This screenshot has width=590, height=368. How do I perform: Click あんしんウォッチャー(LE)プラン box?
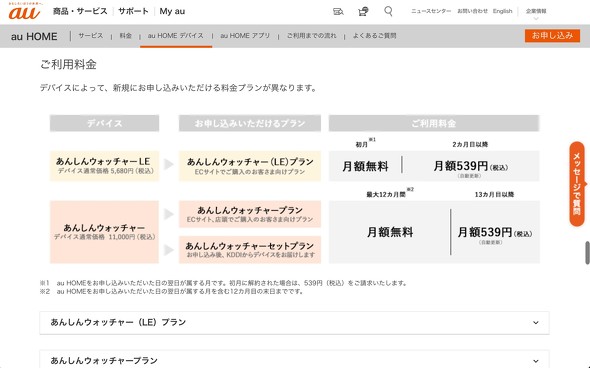click(250, 166)
